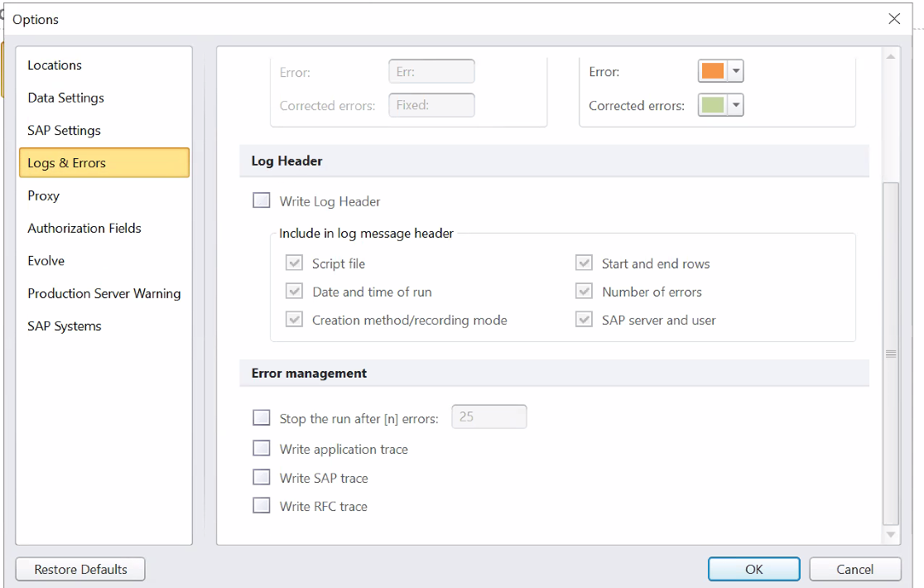Viewport: 924px width, 588px height.
Task: Select SAP Systems in the sidebar
Action: point(65,325)
